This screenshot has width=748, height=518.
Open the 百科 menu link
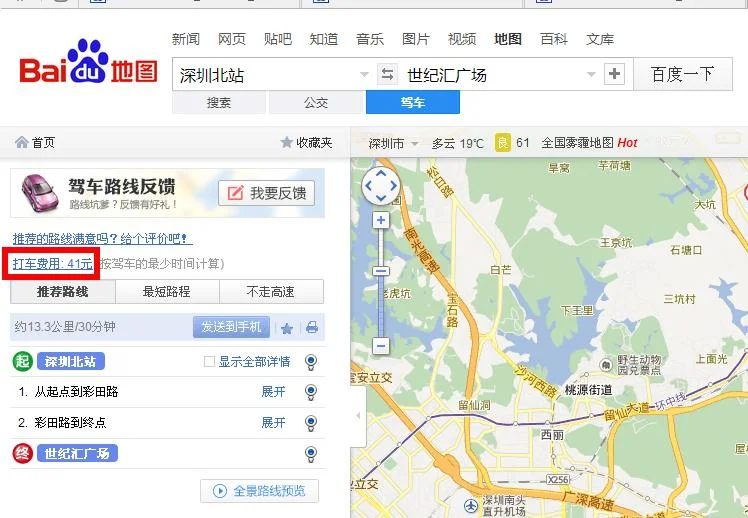coord(554,39)
